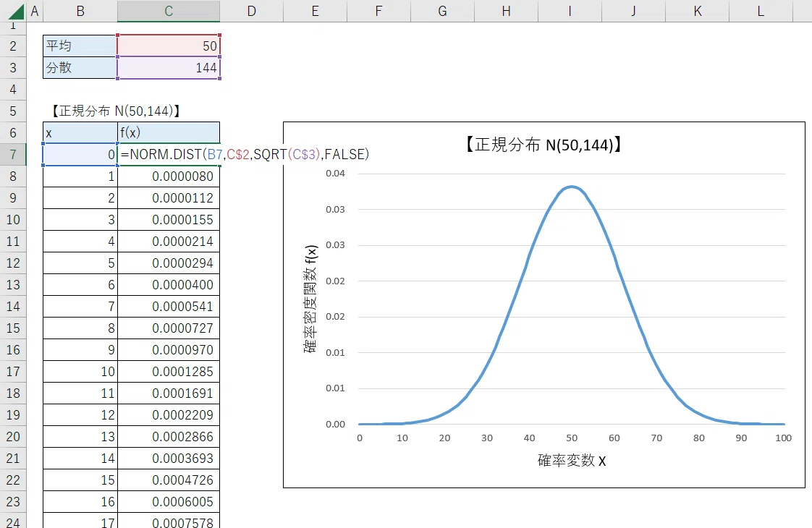
Task: Click the f(x) table header cell
Action: point(169,132)
